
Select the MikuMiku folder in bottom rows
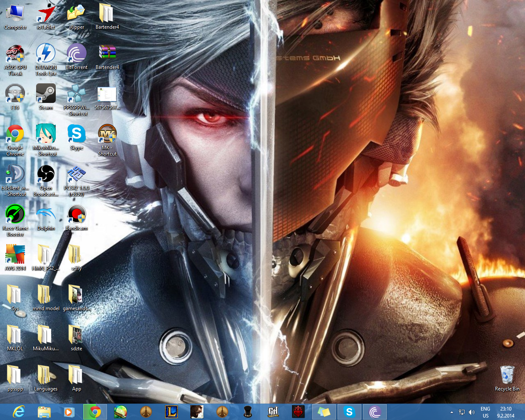[x=46, y=338]
